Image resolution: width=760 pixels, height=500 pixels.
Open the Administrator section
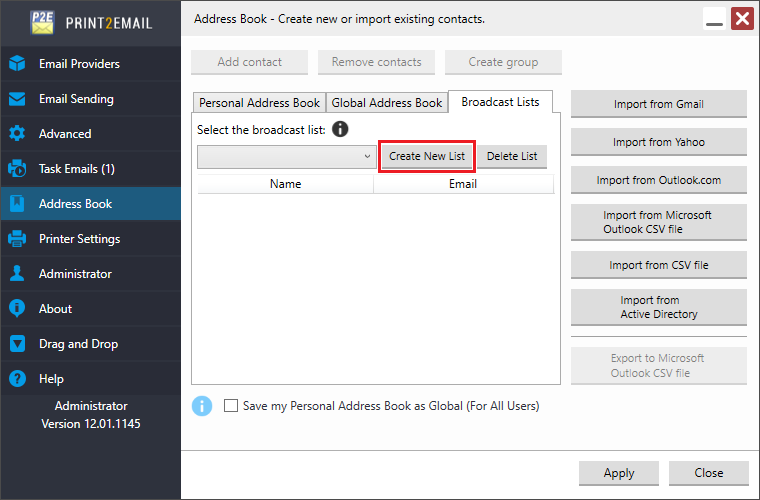(x=91, y=273)
